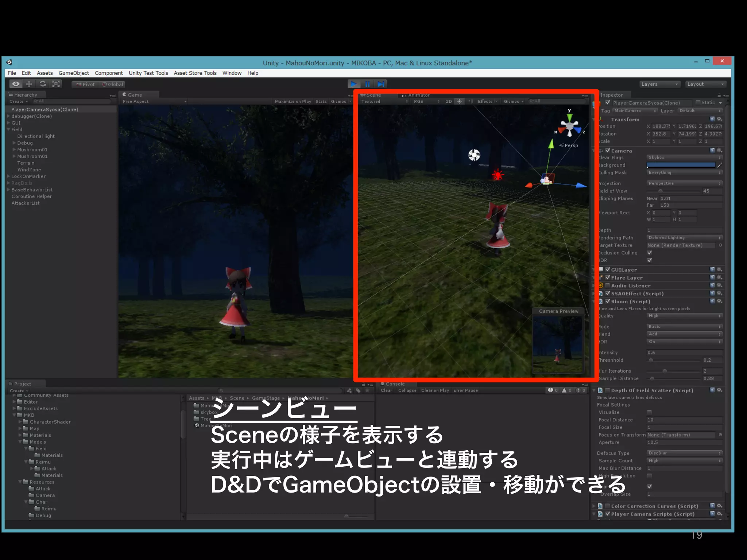
Task: Toggle PlayerCameraSyosa(Clone) active checkbox
Action: click(608, 103)
